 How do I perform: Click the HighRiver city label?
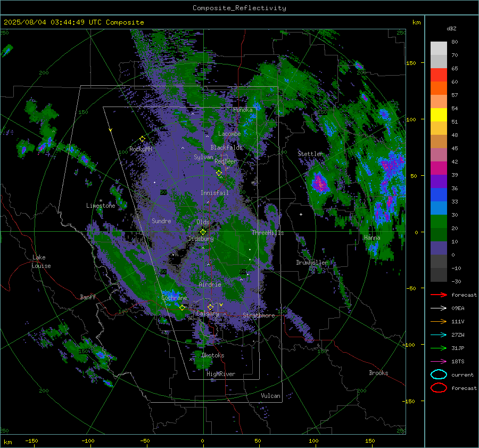[221, 374]
